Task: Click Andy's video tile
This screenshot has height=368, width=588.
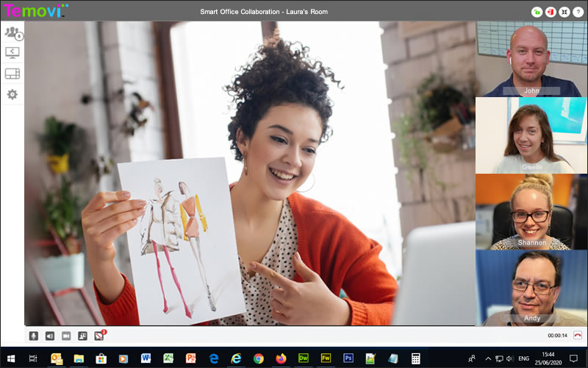Action: [x=531, y=287]
